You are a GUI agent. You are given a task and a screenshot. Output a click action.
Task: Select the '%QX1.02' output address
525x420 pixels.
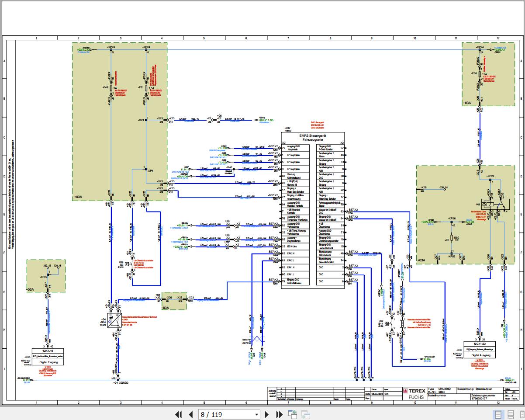click(480, 343)
